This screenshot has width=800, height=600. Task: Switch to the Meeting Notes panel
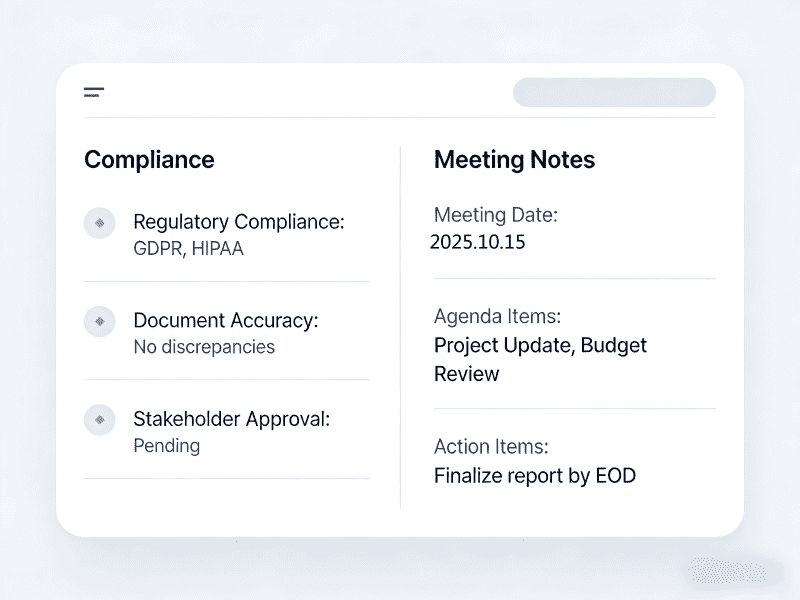pyautogui.click(x=514, y=160)
